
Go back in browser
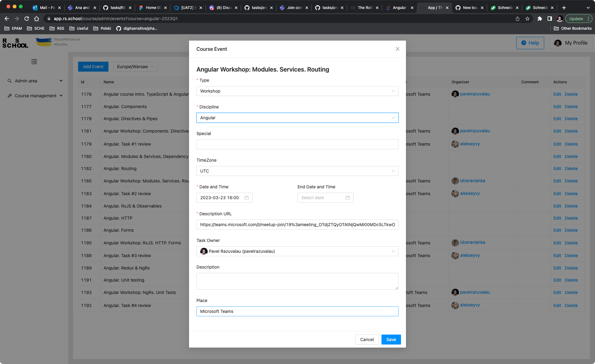point(7,19)
